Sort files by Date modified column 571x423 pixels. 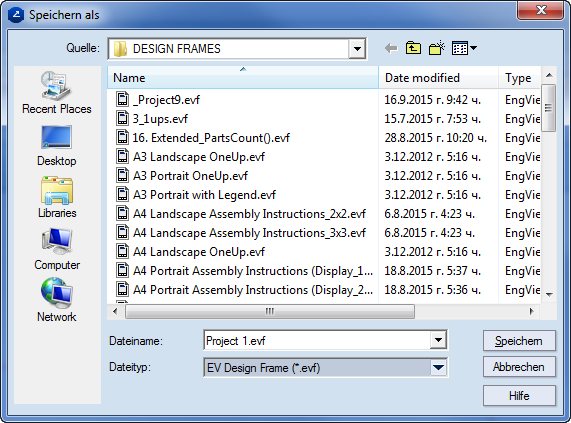click(x=438, y=78)
